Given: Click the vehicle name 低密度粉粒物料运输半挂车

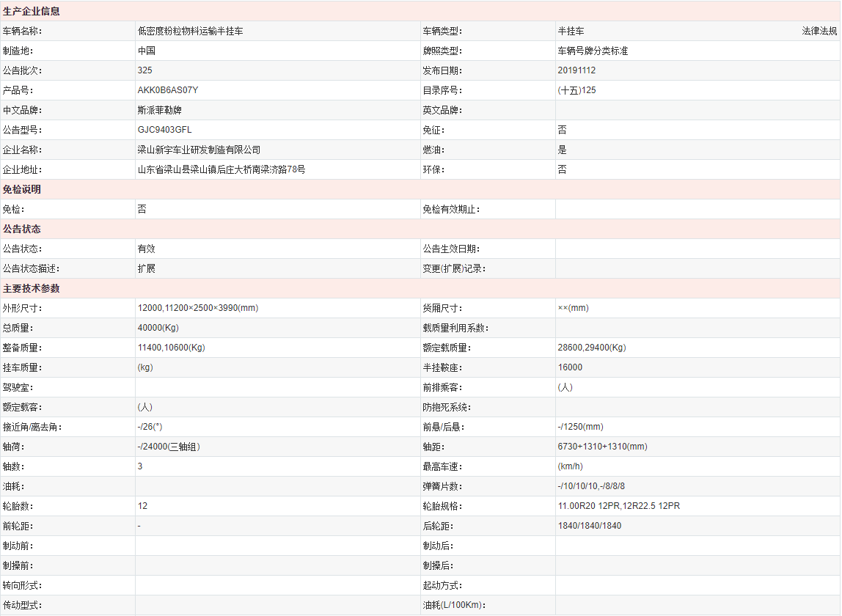Looking at the screenshot, I should (x=190, y=31).
